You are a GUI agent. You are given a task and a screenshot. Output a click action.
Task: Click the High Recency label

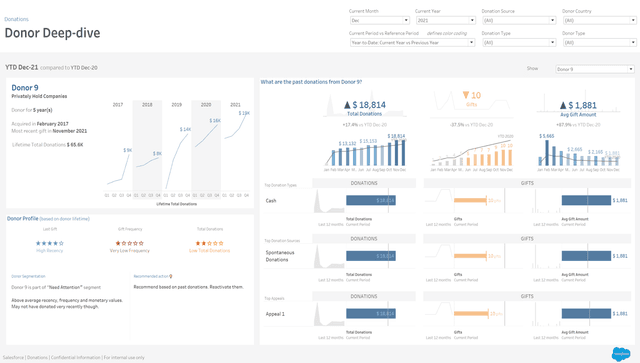click(x=49, y=251)
